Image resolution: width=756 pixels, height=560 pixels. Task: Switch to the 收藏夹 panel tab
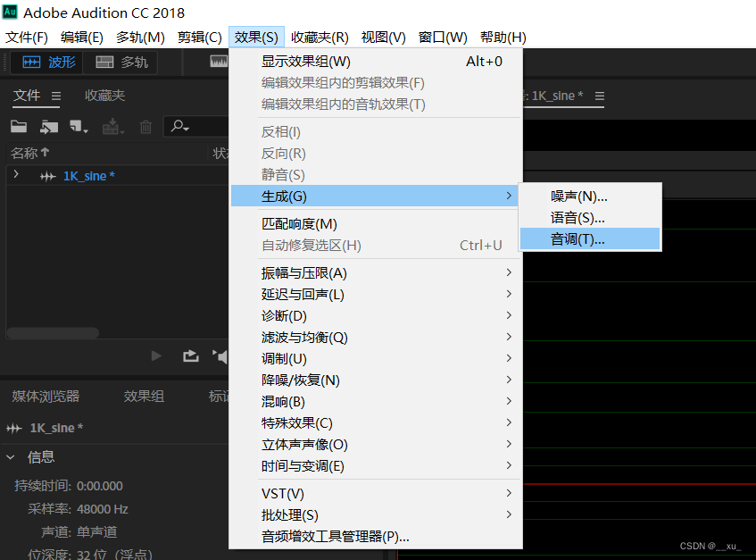[x=104, y=96]
